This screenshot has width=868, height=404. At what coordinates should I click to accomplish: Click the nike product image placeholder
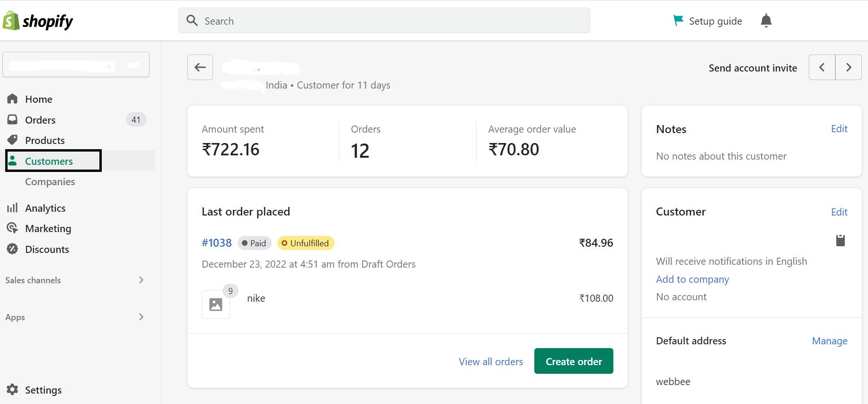(216, 304)
